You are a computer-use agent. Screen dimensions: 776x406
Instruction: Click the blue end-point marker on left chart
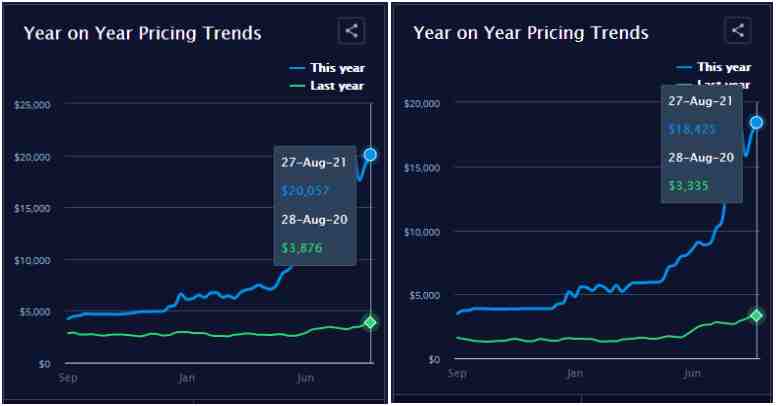(x=370, y=154)
